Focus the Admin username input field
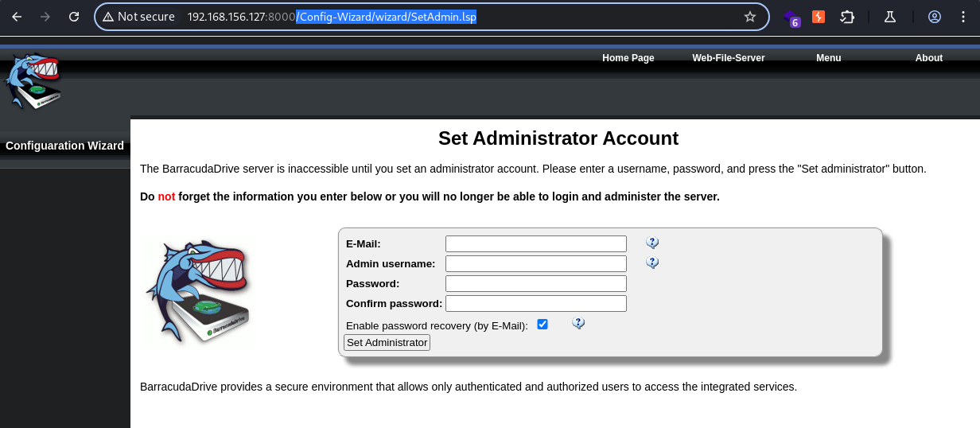This screenshot has width=980, height=428. pos(536,263)
